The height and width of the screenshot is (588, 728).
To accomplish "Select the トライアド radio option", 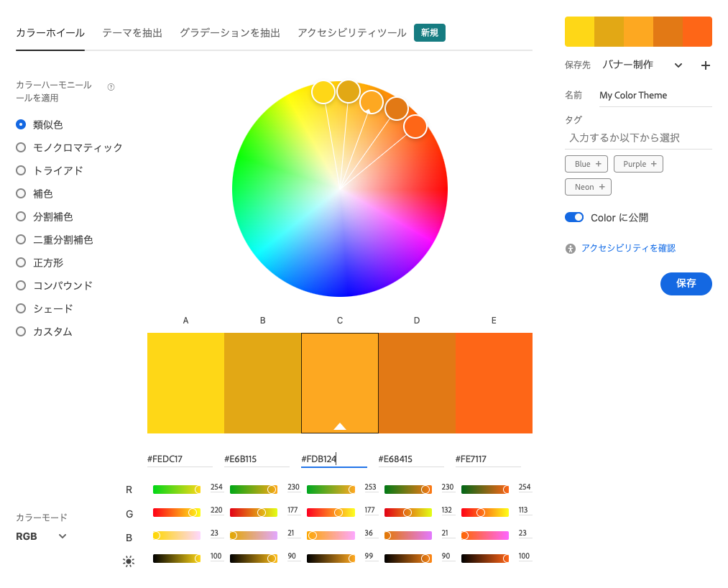I will pyautogui.click(x=21, y=170).
